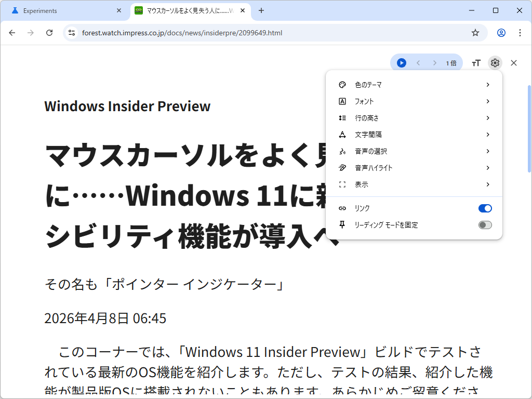Screen dimensions: 532x399
Task: Disable the リンク toggle
Action: point(484,208)
